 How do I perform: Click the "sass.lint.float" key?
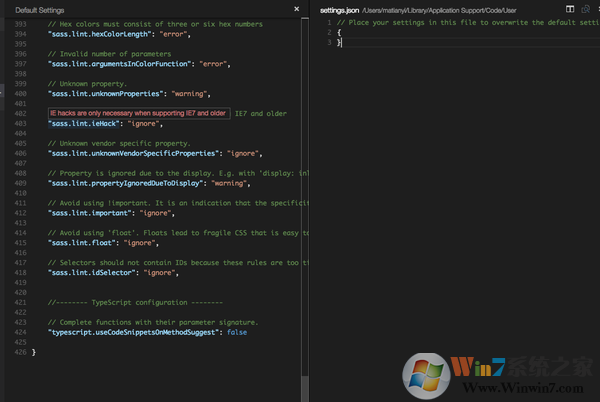[82, 243]
